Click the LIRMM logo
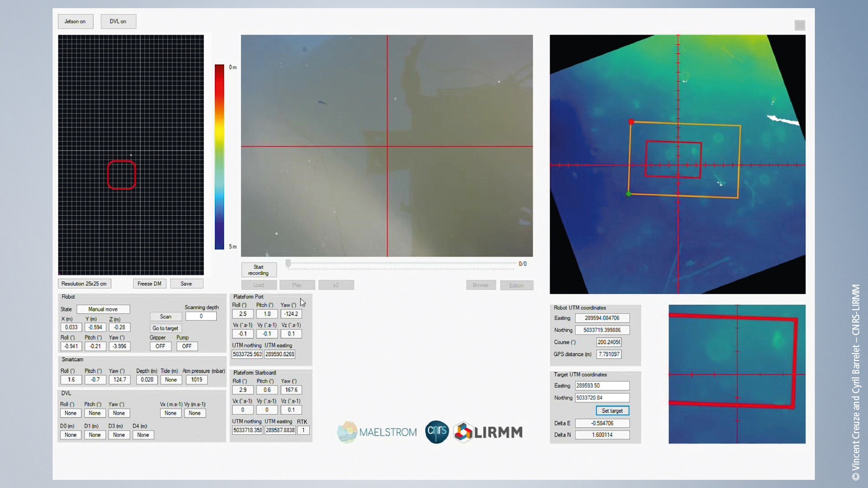This screenshot has height=488, width=868. (488, 432)
